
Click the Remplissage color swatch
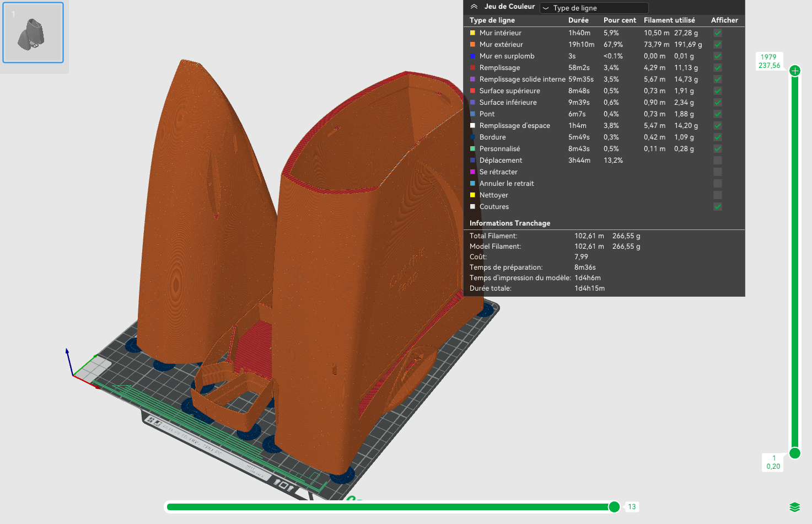pos(472,68)
